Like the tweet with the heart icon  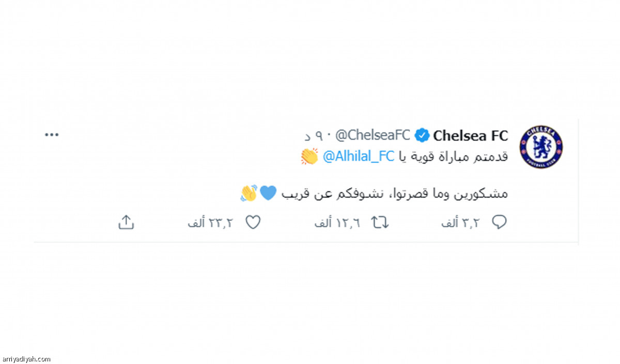252,223
